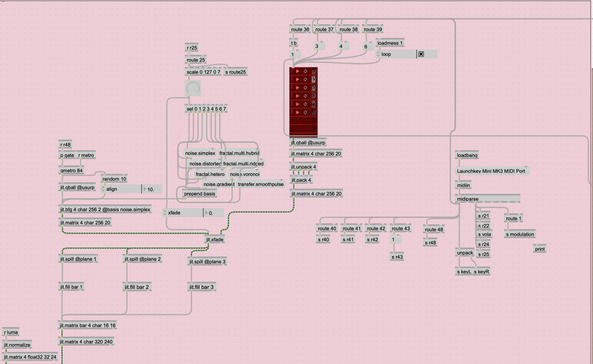593x364 pixels.
Task: Select the loadmess 1 object
Action: click(x=390, y=43)
